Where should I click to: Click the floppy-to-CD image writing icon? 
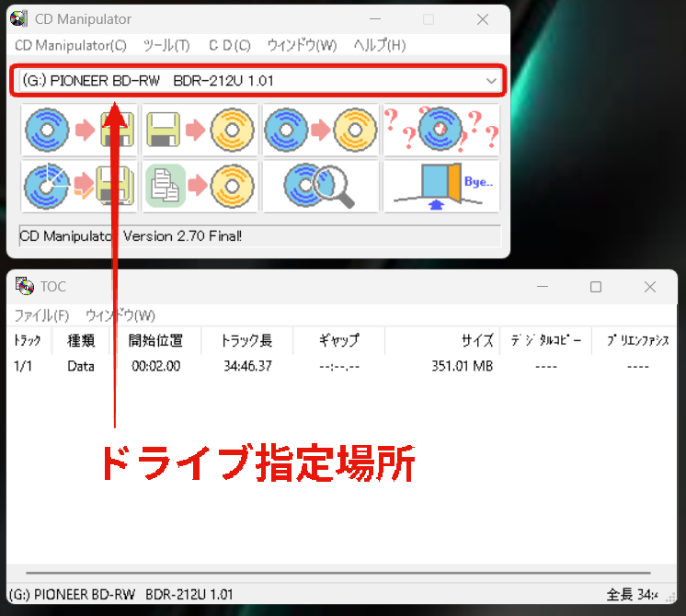200,131
